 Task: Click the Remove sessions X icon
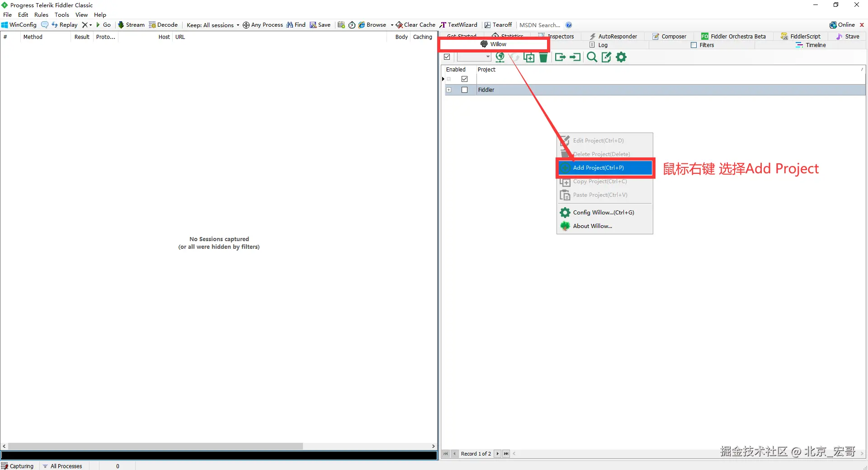[85, 25]
